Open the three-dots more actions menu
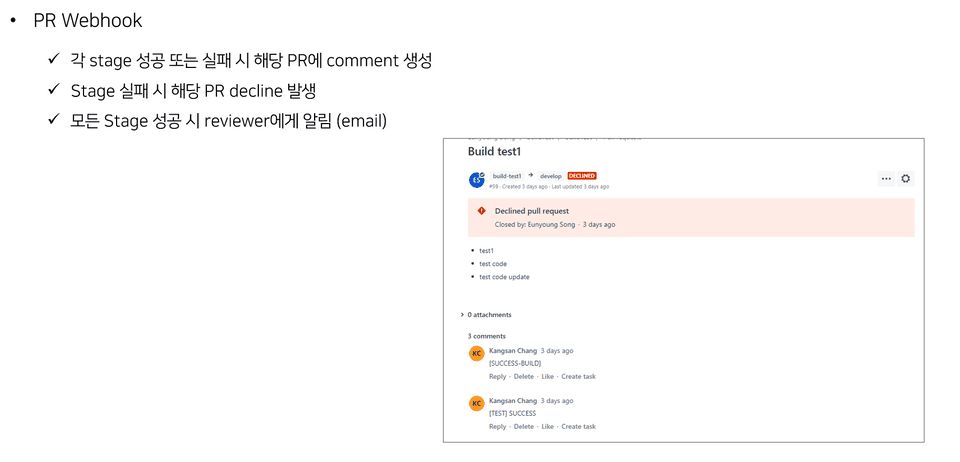 click(886, 179)
